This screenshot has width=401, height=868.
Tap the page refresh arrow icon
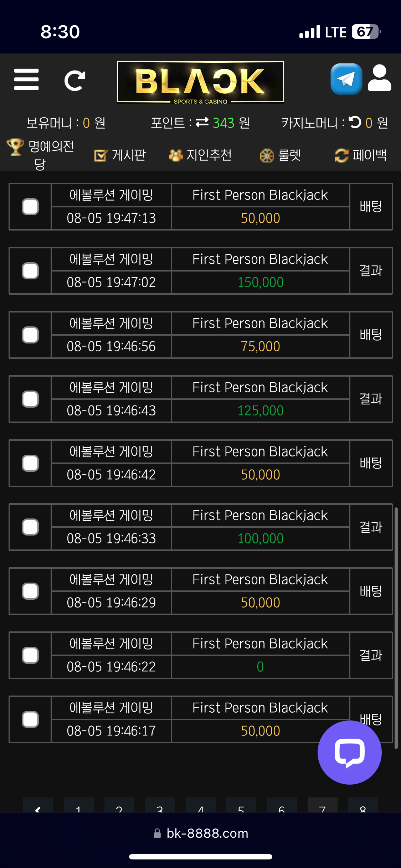[75, 81]
